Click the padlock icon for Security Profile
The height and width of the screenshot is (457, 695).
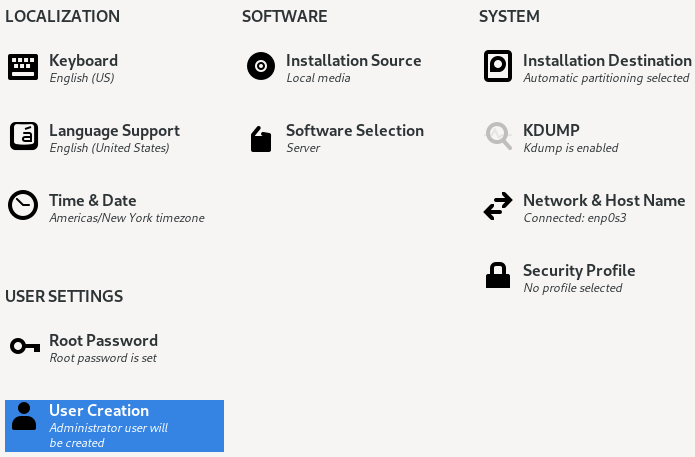497,276
